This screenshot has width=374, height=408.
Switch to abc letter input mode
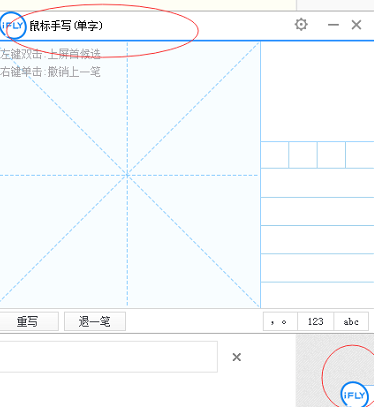351,321
